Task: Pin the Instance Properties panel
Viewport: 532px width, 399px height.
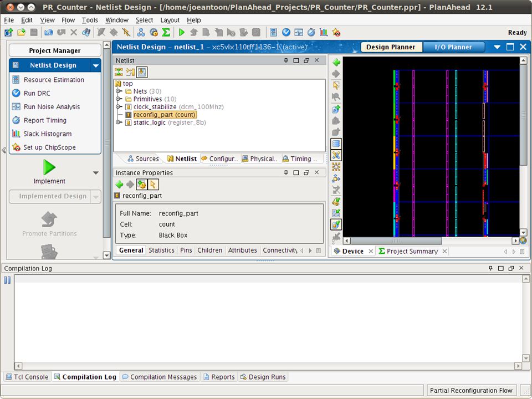Action: [286, 173]
